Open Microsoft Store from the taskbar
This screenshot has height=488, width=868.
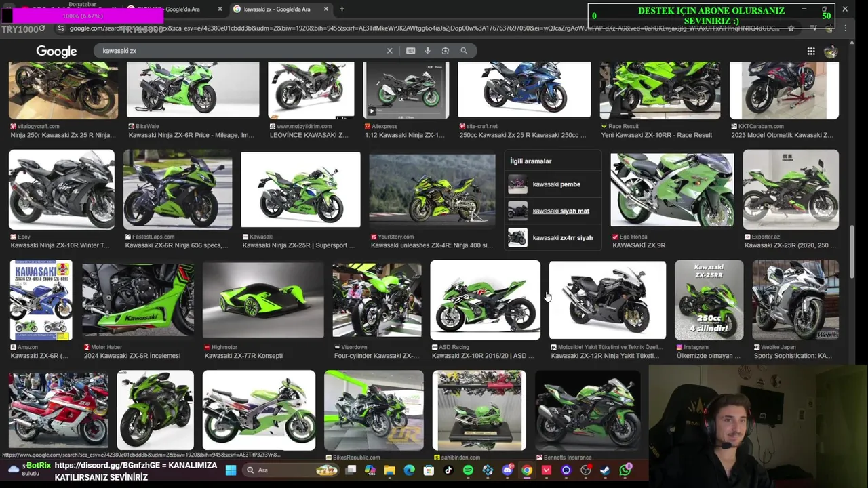[x=429, y=470]
